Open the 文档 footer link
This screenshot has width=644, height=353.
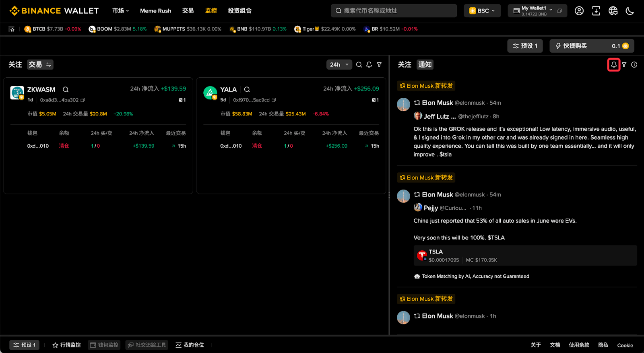[x=555, y=345]
